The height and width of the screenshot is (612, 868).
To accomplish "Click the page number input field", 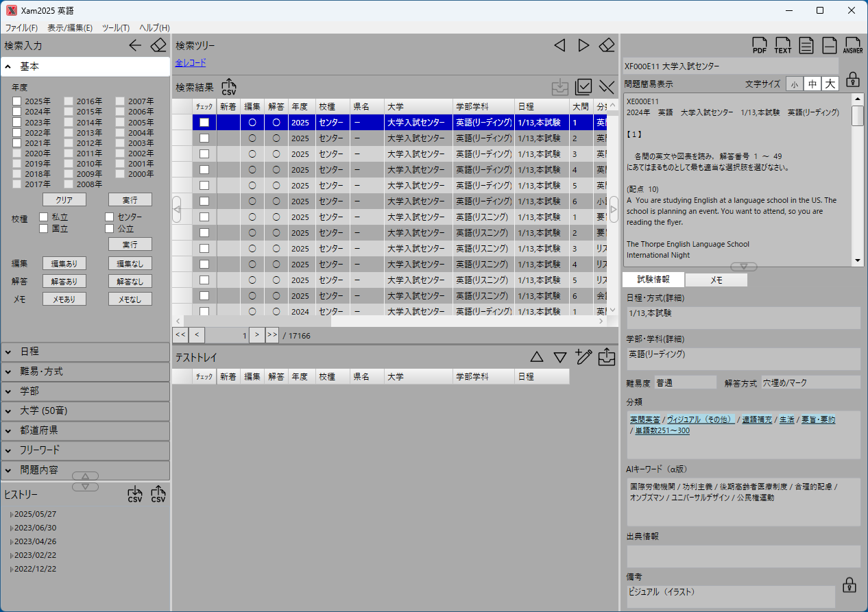I will tap(227, 335).
